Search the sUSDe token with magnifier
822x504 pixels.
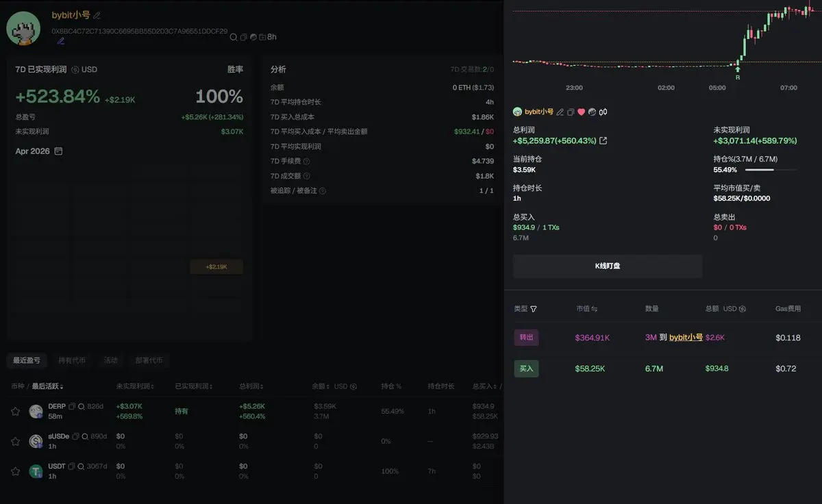(85, 436)
